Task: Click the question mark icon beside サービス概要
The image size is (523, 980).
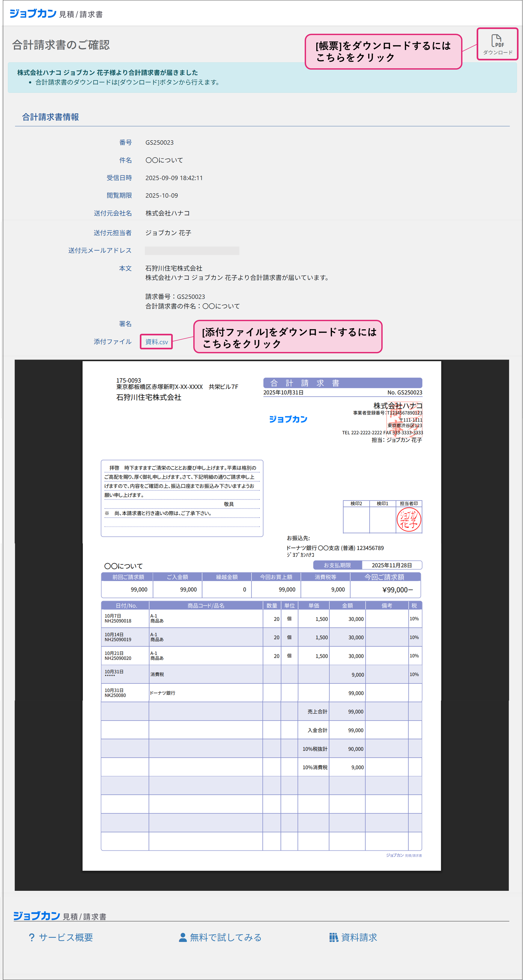Action: 32,937
